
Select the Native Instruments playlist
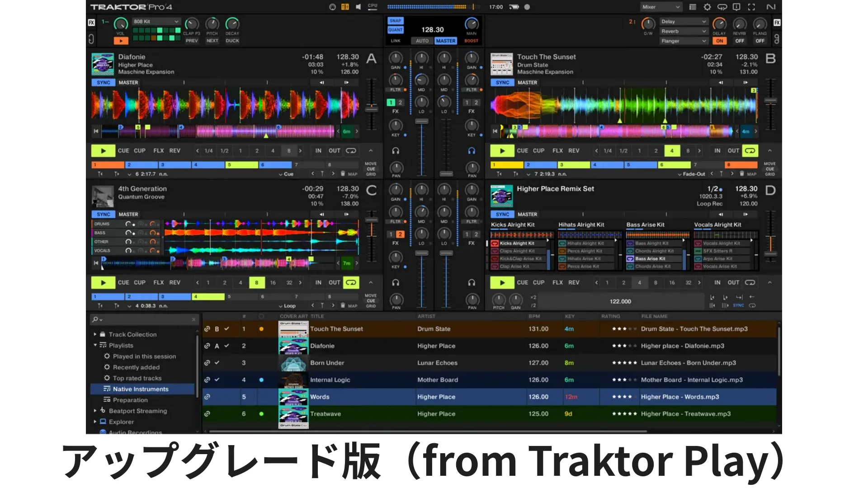[141, 389]
